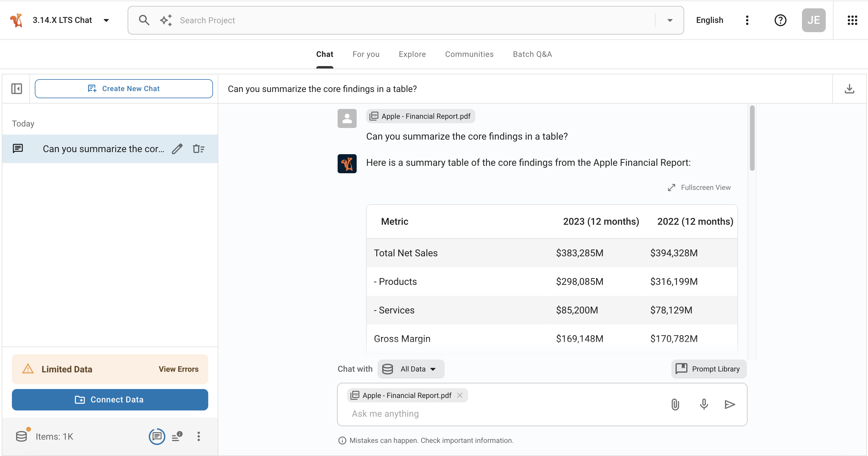
Task: Open the All Data source dropdown
Action: pyautogui.click(x=411, y=369)
